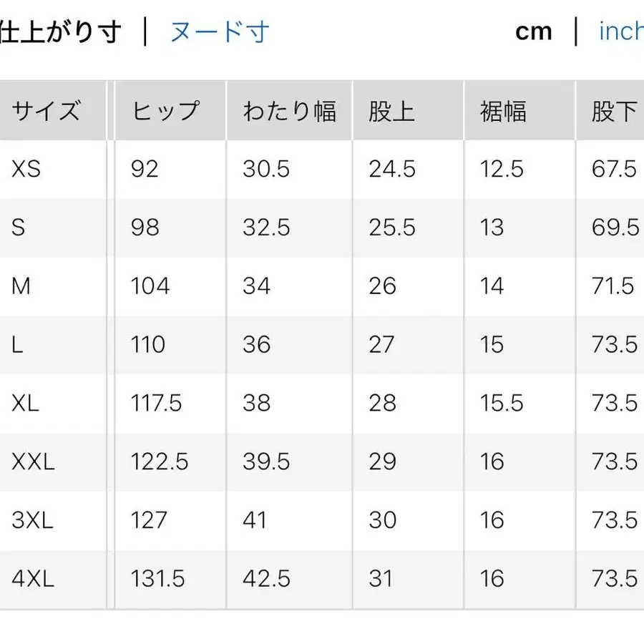Screen dimensions: 644x644
Task: Select the M size row label
Action: 21,286
